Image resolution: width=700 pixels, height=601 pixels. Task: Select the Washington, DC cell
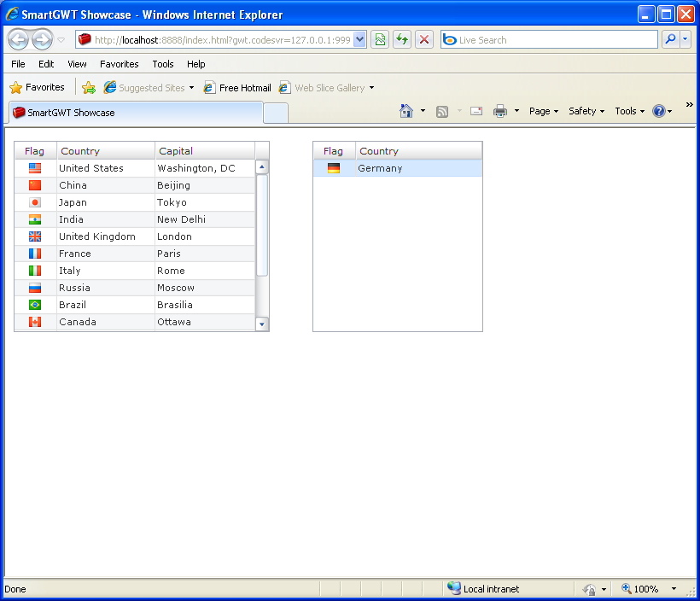pyautogui.click(x=205, y=168)
